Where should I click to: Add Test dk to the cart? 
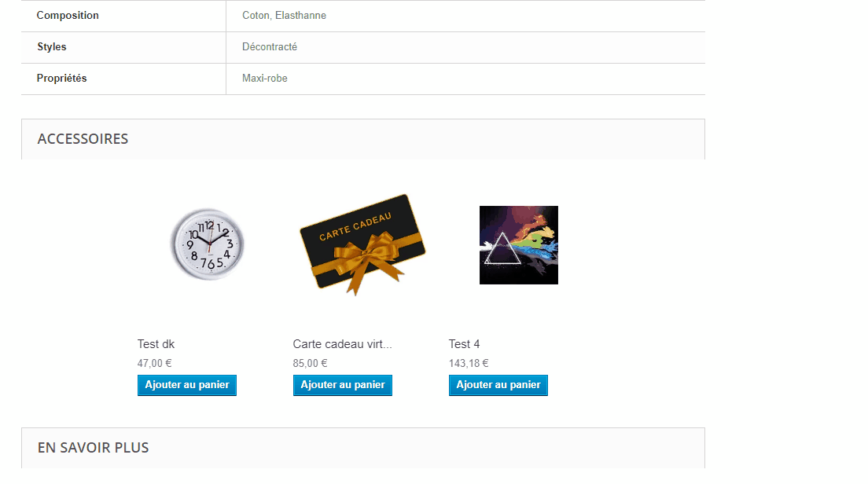click(x=187, y=385)
